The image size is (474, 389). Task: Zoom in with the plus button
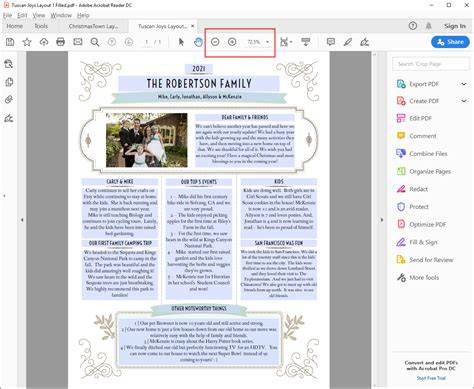(x=232, y=42)
